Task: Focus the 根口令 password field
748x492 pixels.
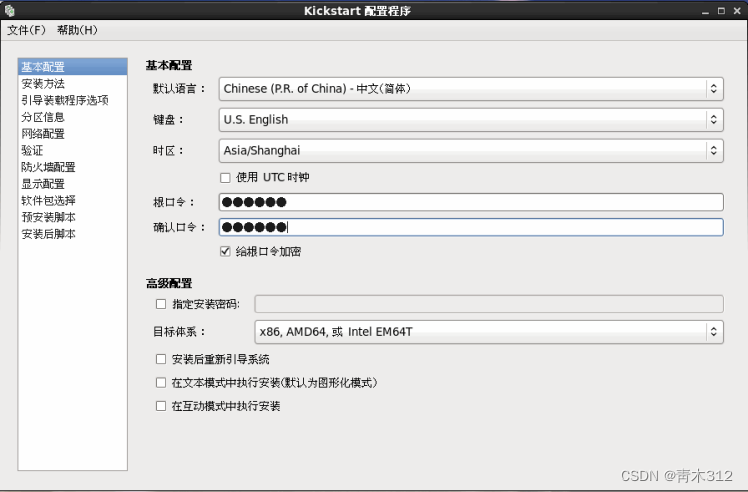Action: [x=471, y=202]
